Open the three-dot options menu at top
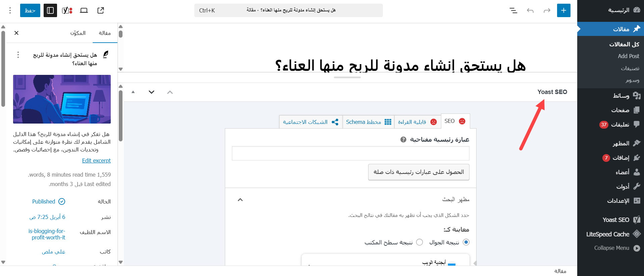 [x=10, y=10]
